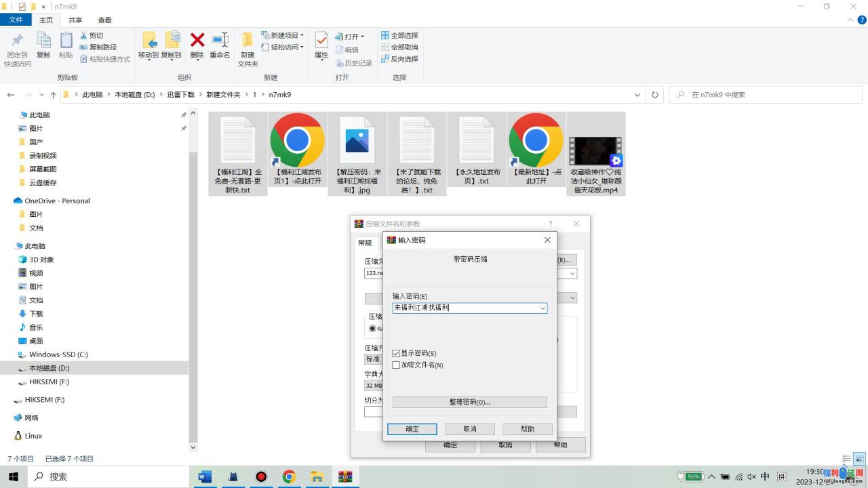Select Windows-SSD (C:) in navigation pane
Screen dimensions: 868x488
(x=58, y=354)
